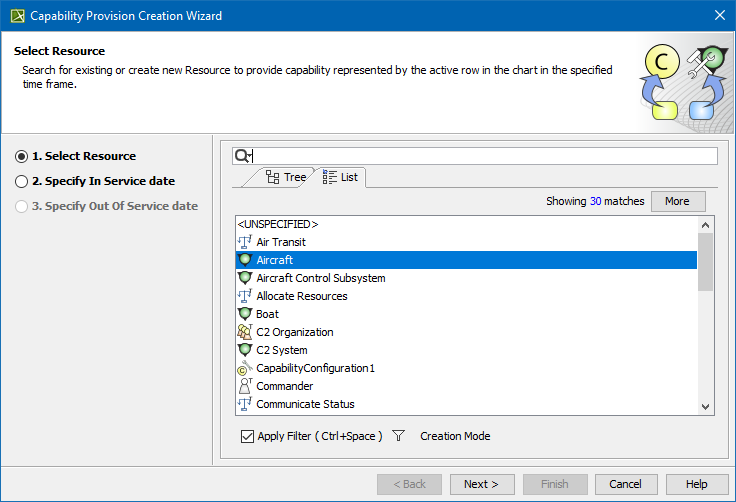Click into the resource search field
This screenshot has width=736, height=502.
coord(485,156)
